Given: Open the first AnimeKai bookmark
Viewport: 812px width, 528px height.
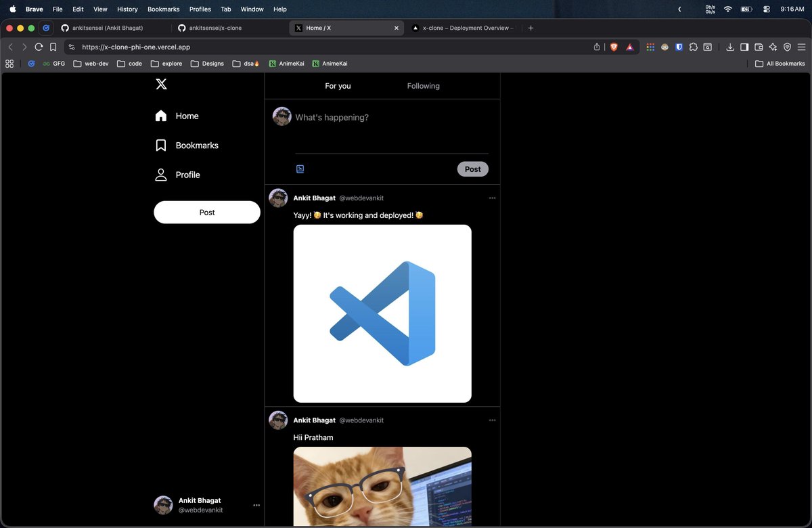Looking at the screenshot, I should 286,64.
